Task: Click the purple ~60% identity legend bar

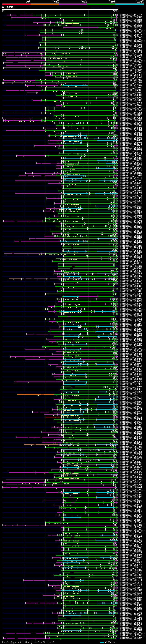Action: [73, 4]
